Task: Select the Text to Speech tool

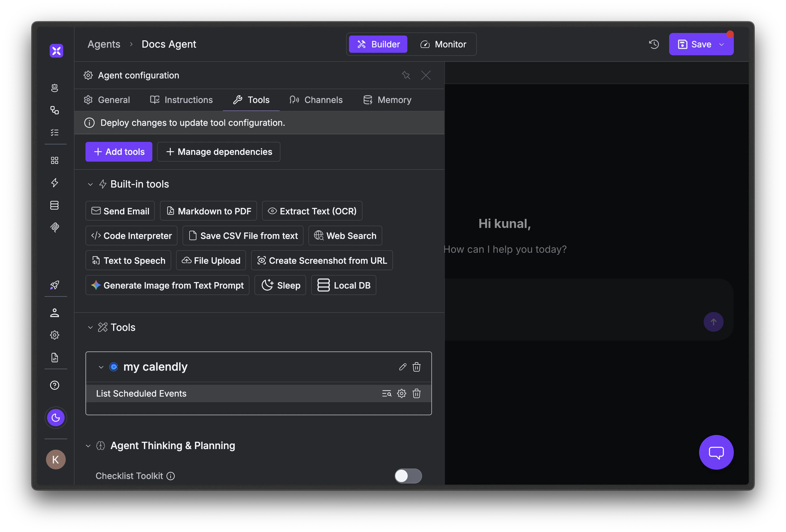Action: 128,260
